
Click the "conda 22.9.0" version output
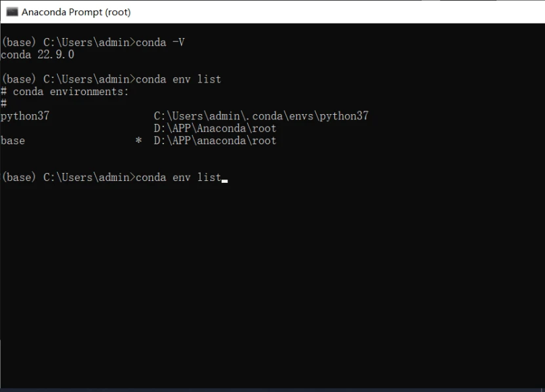tap(37, 54)
